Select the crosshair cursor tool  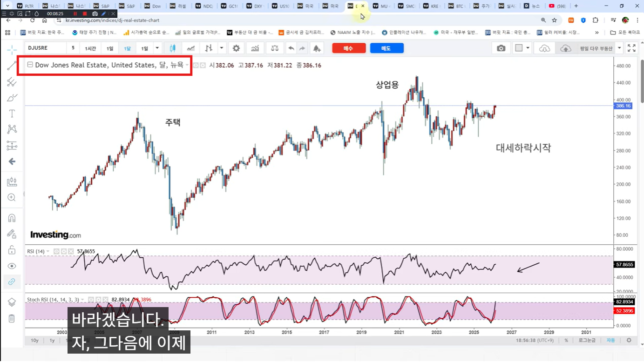click(12, 49)
